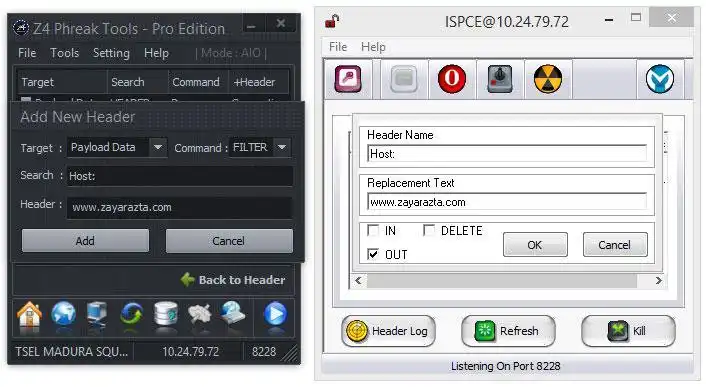Click the green-blue refresh arrows icon in Z4
This screenshot has height=387, width=706.
pyautogui.click(x=131, y=314)
